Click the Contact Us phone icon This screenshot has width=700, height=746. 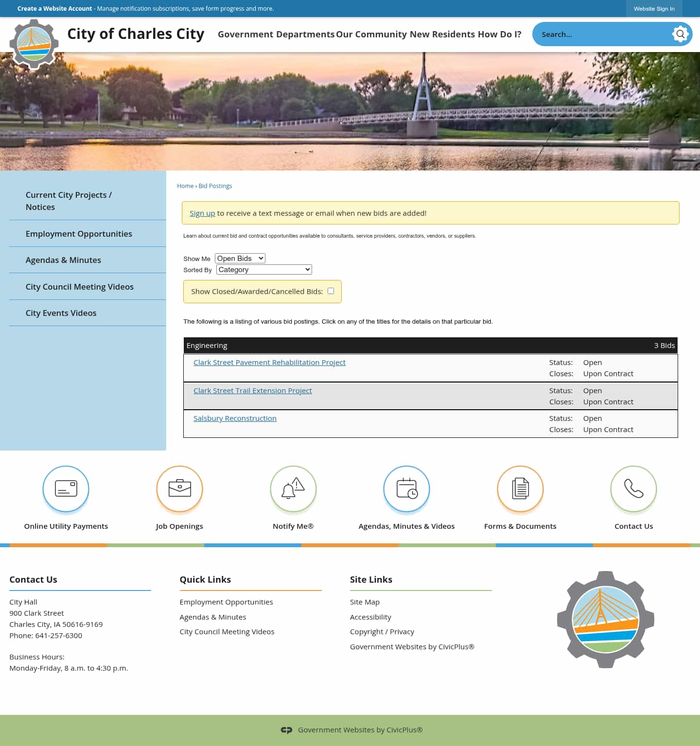pos(634,489)
